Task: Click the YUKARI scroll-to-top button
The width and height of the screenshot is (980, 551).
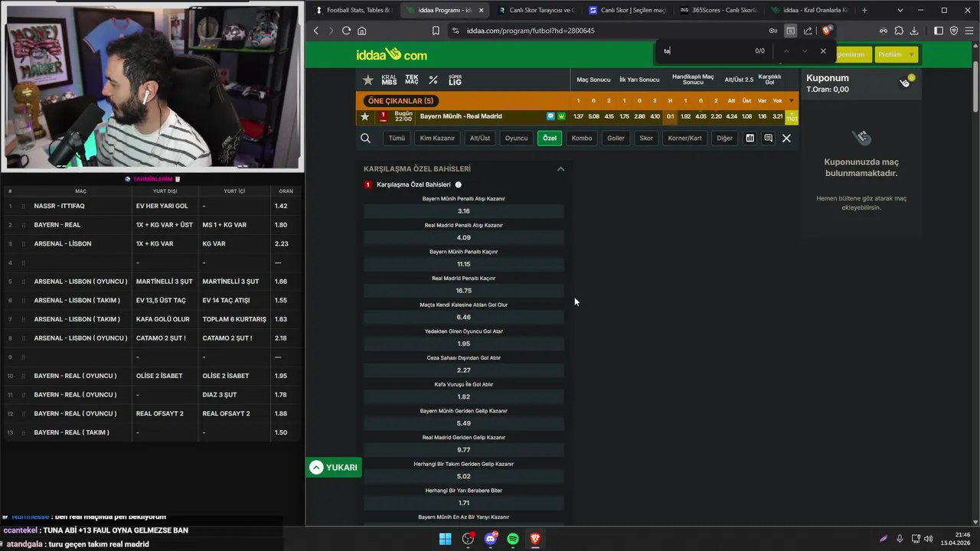Action: [x=333, y=468]
